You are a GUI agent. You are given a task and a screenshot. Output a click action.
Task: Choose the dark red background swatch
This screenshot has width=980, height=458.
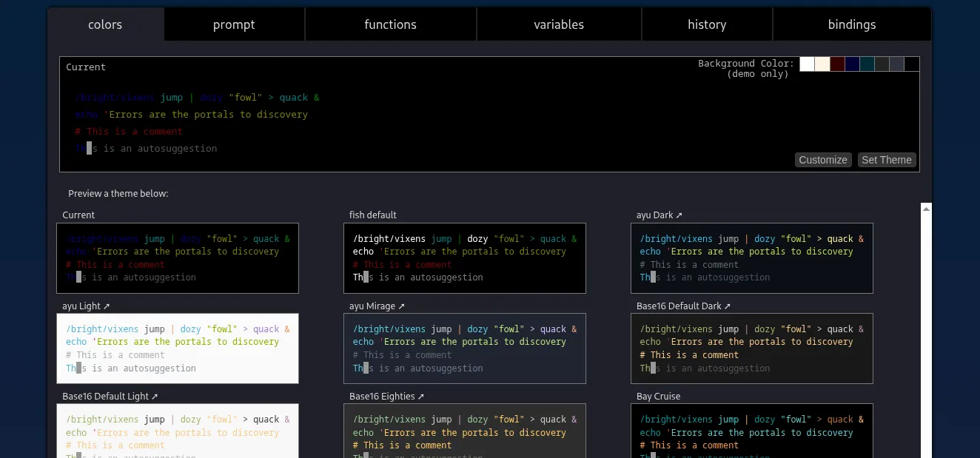click(837, 64)
